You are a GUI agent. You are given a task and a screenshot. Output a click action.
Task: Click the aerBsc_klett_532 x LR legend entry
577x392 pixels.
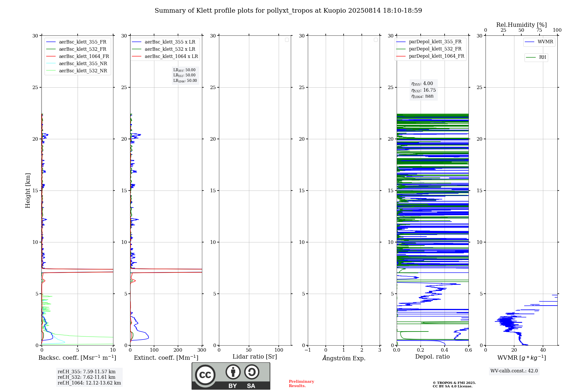tap(164, 49)
